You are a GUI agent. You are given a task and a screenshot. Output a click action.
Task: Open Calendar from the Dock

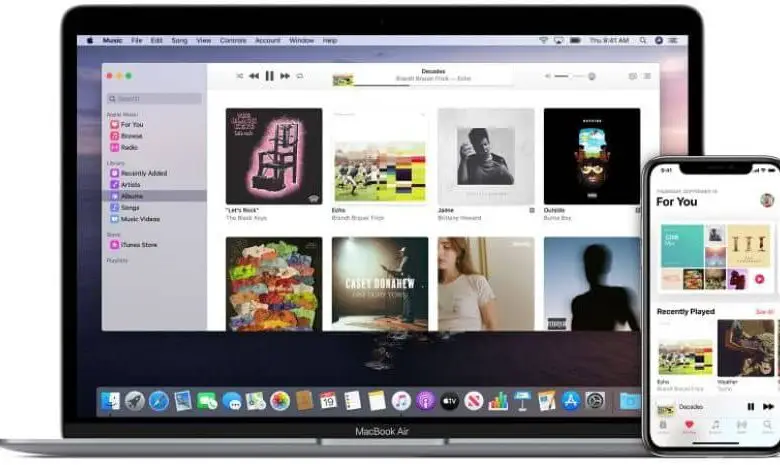328,401
